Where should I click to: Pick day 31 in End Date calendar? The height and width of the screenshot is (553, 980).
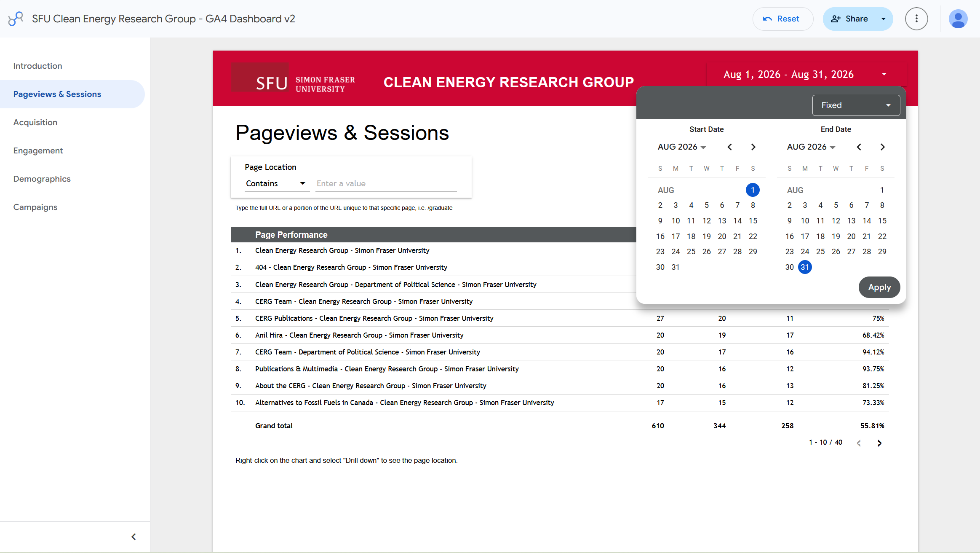pyautogui.click(x=805, y=267)
